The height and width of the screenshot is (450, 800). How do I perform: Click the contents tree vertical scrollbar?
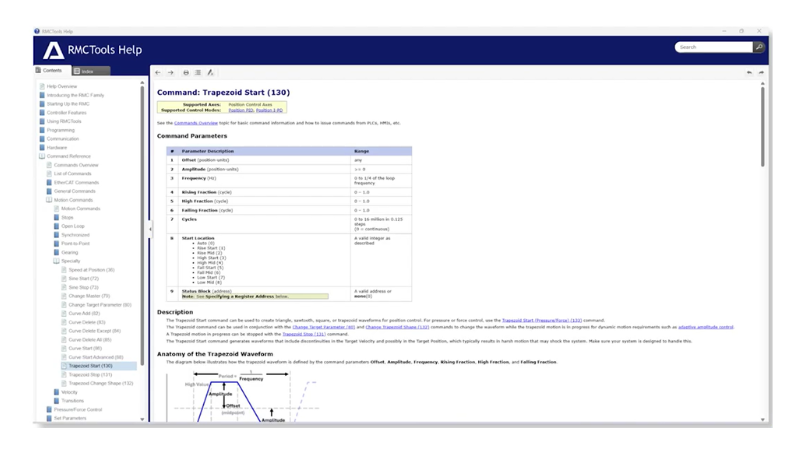[142, 224]
